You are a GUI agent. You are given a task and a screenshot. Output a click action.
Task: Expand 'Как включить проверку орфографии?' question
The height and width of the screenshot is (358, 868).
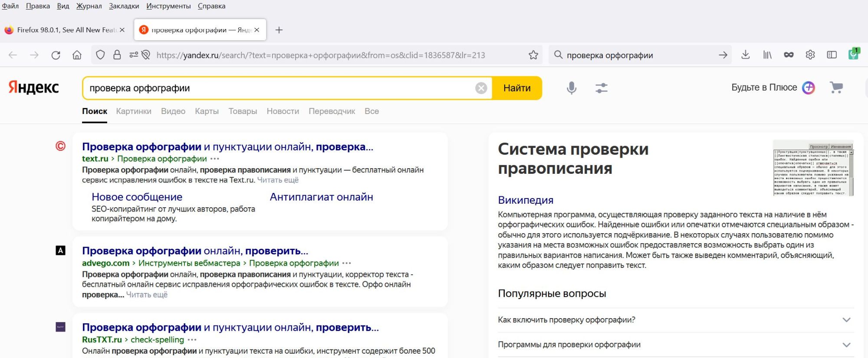[676, 320]
